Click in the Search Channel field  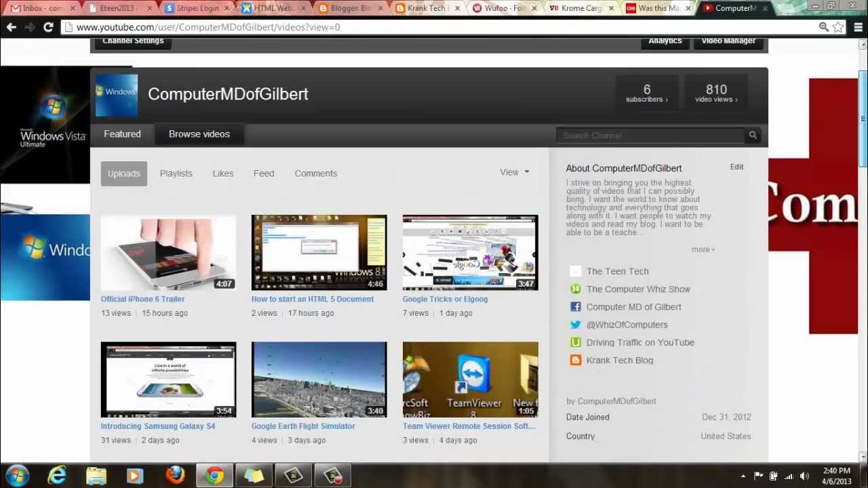[x=651, y=136]
